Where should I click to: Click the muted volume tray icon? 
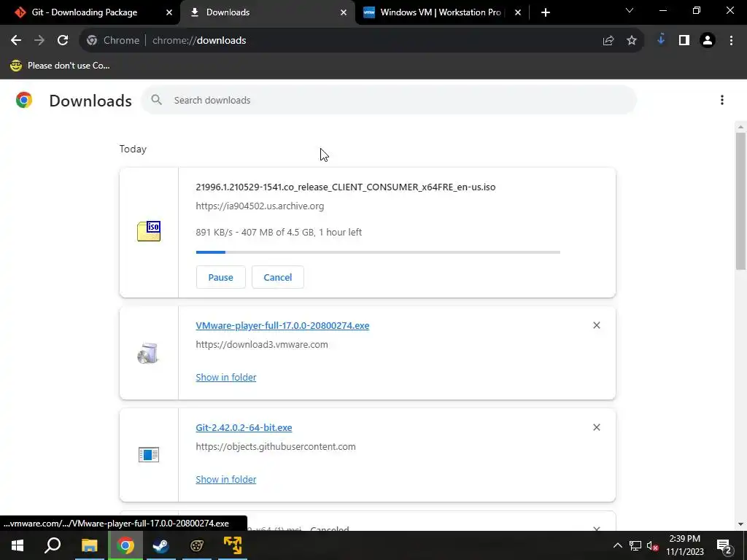(653, 545)
